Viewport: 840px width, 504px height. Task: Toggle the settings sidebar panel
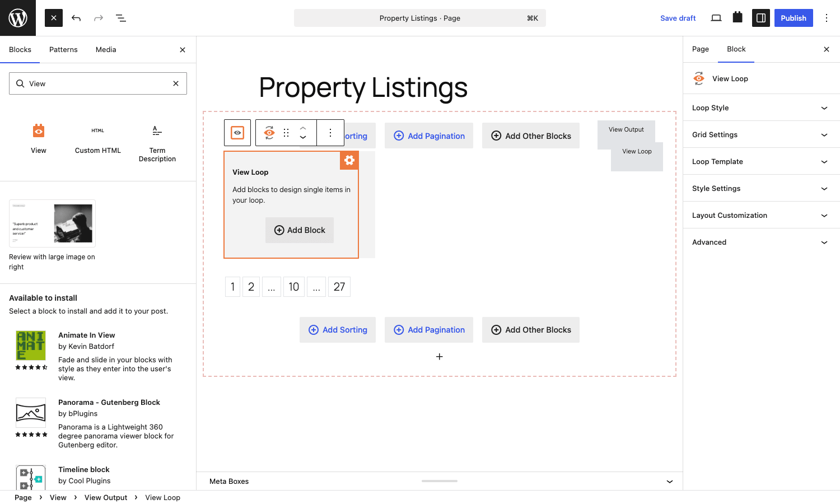click(x=761, y=18)
